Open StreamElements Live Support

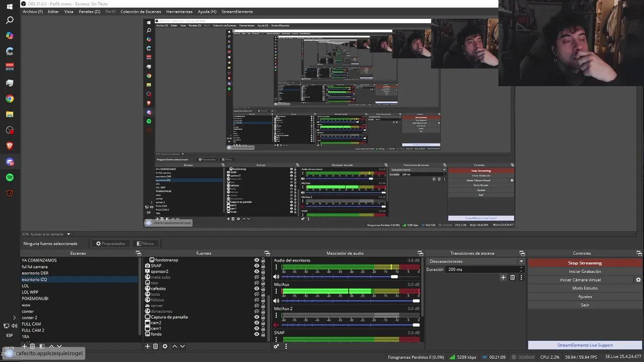(x=585, y=345)
